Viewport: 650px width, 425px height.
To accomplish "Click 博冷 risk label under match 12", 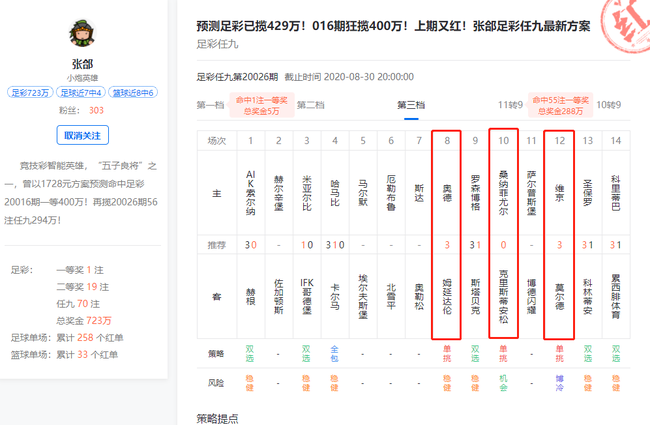I will [x=560, y=383].
